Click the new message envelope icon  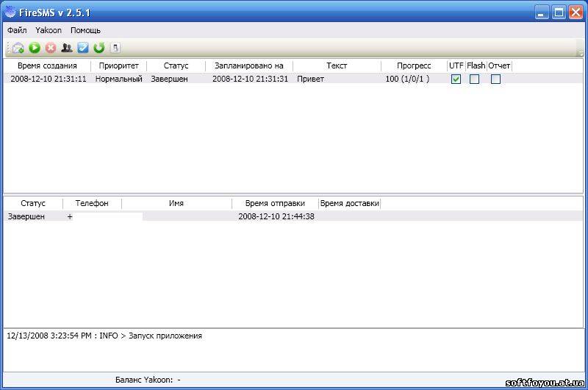coord(18,48)
